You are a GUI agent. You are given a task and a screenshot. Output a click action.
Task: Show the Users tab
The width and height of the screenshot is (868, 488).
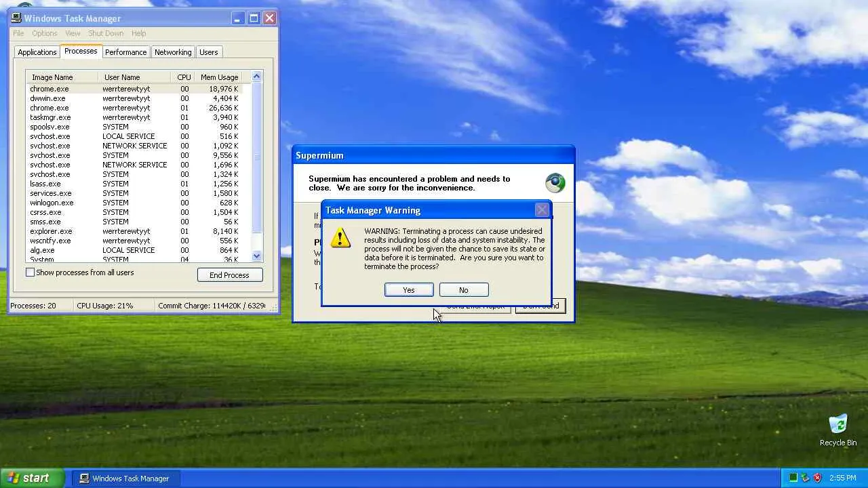pos(209,52)
